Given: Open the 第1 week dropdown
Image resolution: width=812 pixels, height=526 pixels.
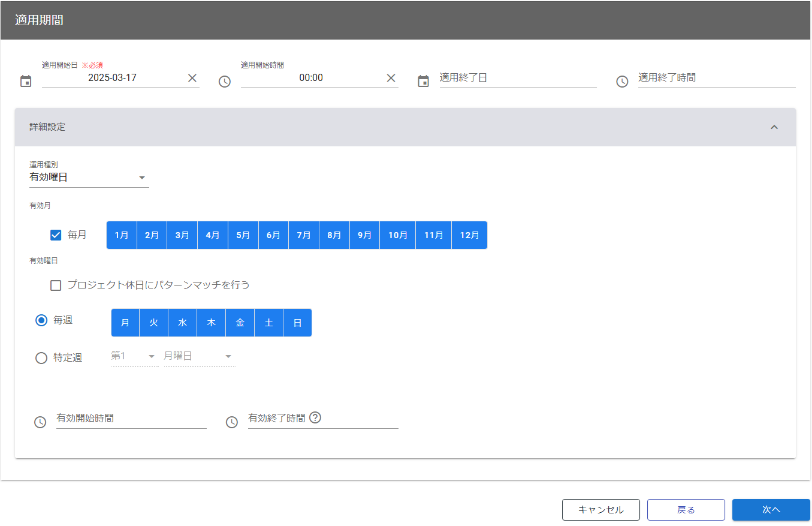Looking at the screenshot, I should coord(134,356).
